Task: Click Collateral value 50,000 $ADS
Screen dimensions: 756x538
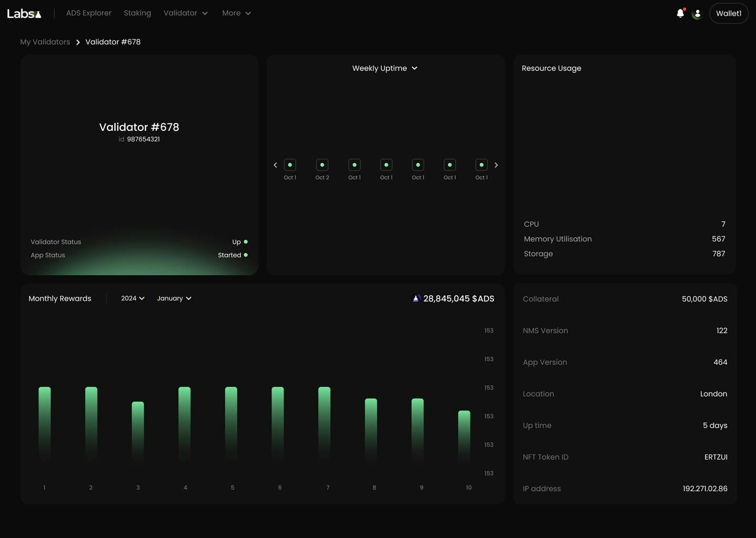Action: pyautogui.click(x=705, y=299)
